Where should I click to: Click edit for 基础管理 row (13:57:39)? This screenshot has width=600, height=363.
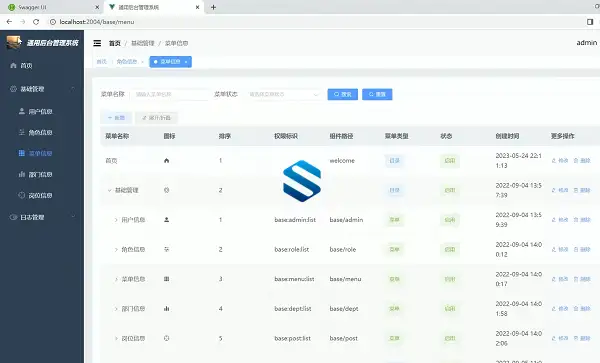pyautogui.click(x=560, y=190)
